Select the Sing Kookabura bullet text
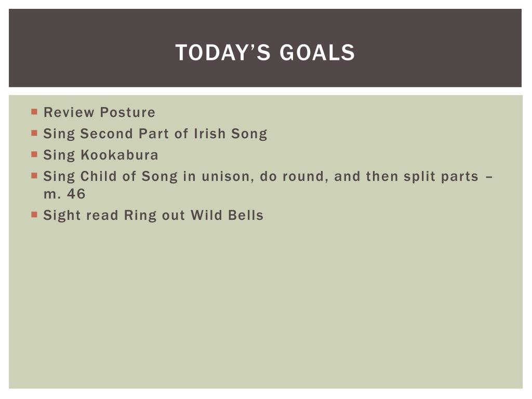532x399 pixels. pyautogui.click(x=101, y=155)
